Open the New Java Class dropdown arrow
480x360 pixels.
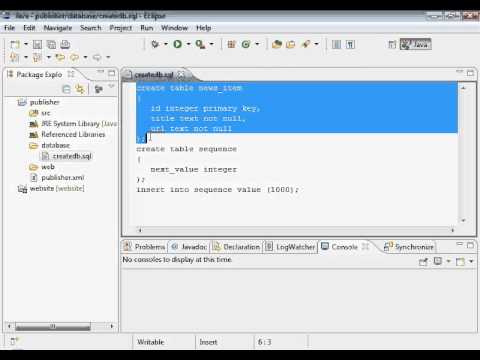point(257,44)
